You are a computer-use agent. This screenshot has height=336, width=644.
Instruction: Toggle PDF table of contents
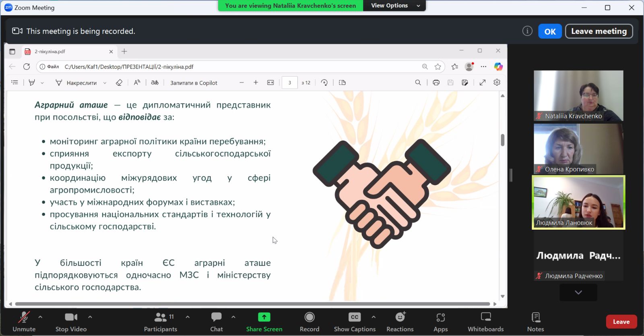coord(15,83)
